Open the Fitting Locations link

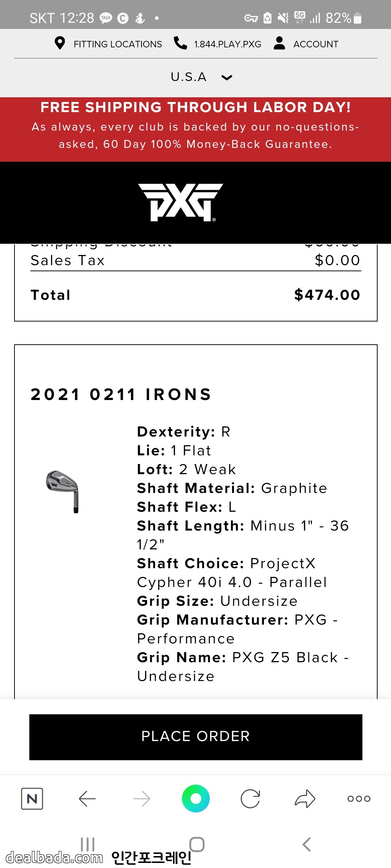tap(118, 44)
